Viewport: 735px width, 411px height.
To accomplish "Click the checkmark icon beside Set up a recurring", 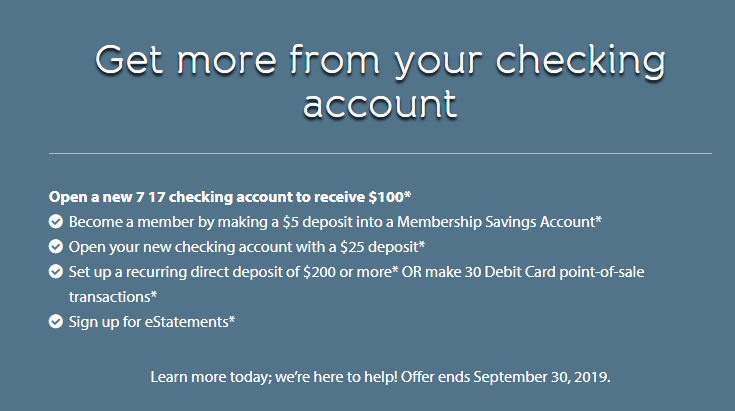I will coord(56,272).
